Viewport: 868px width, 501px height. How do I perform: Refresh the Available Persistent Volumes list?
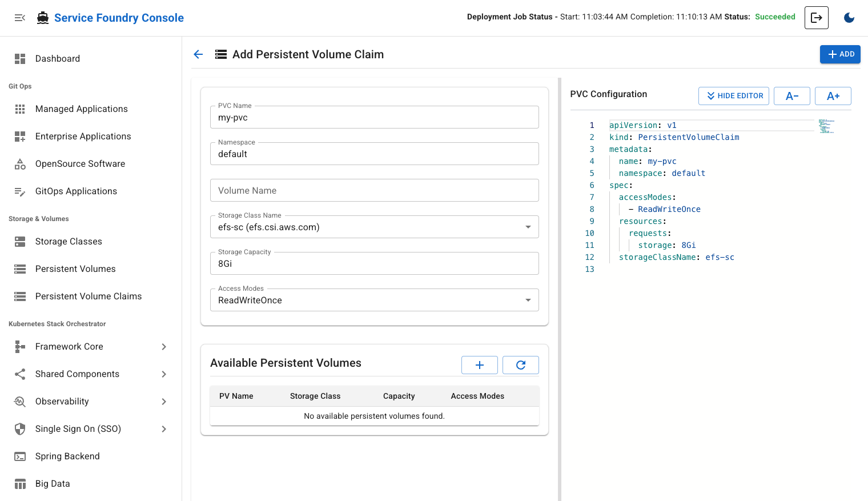coord(520,364)
